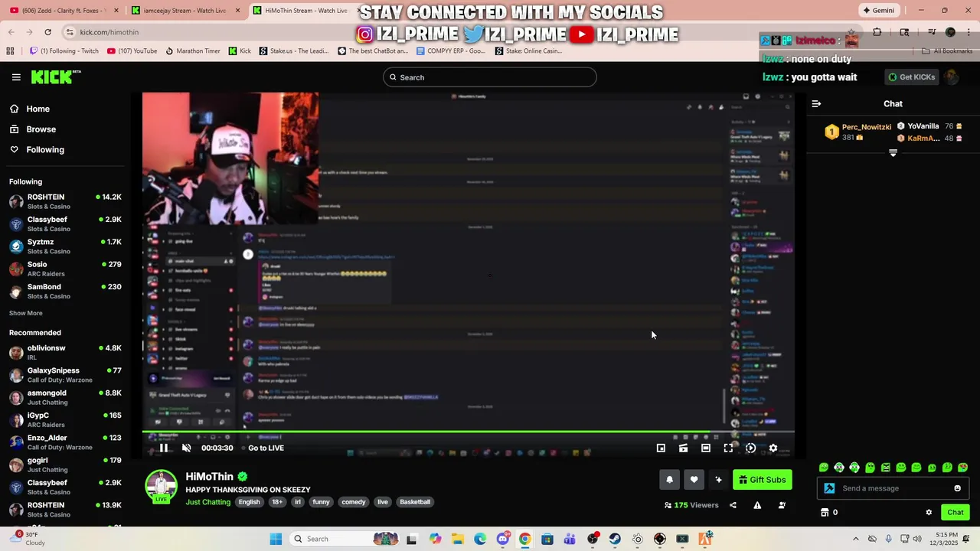The image size is (980, 551).
Task: Open Microsoft Edge from taskbar
Action: click(x=479, y=539)
